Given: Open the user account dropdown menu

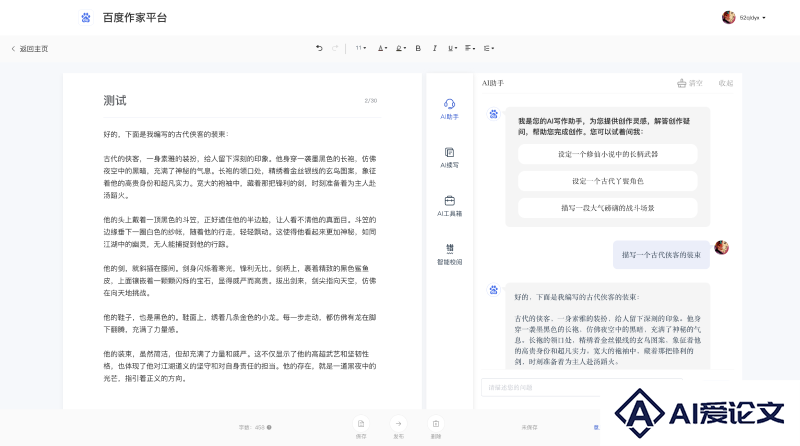Looking at the screenshot, I should [753, 17].
